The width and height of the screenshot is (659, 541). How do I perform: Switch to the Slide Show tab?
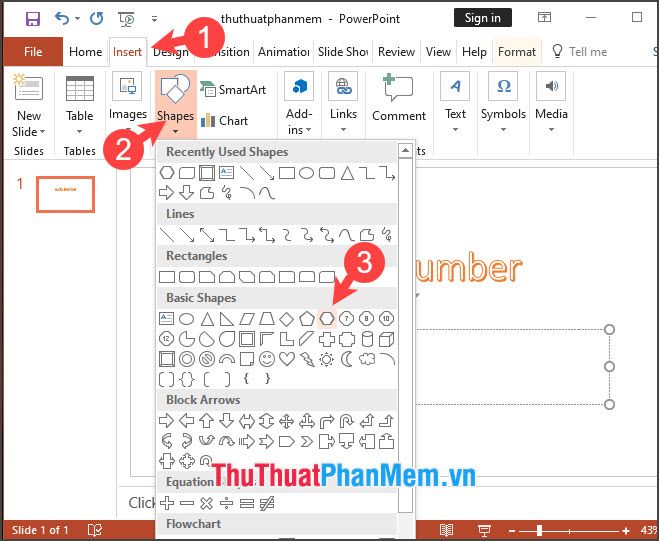coord(343,52)
